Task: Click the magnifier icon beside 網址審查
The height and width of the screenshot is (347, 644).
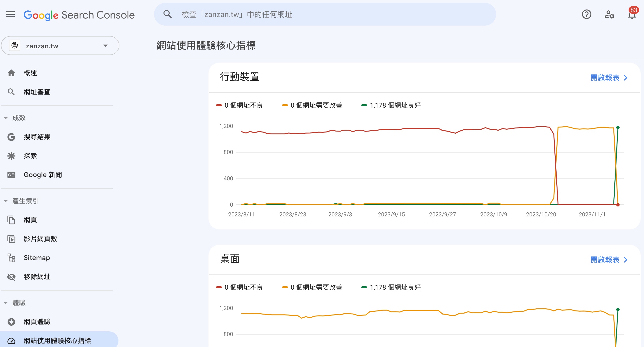Action: coord(11,92)
